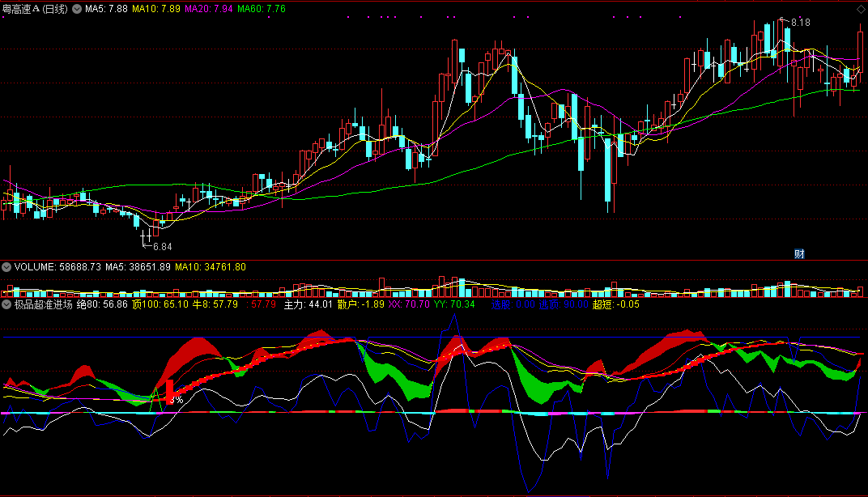This screenshot has height=497, width=868.
Task: Click the yellow MA10: 7.89 label
Action: (x=156, y=9)
